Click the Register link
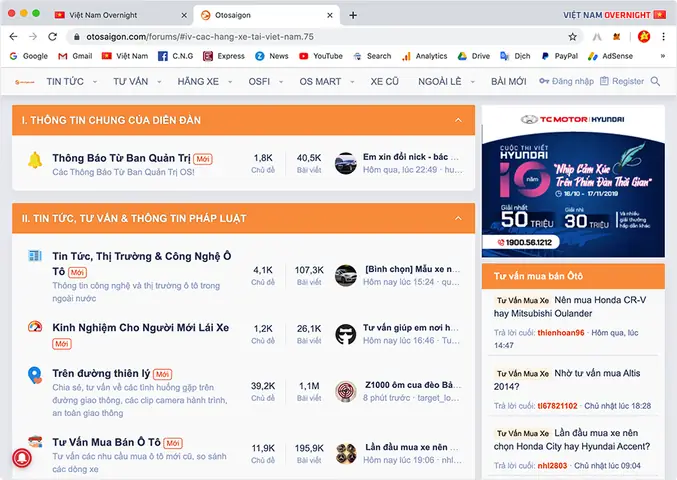Viewport: 677px width, 480px height. (x=622, y=81)
